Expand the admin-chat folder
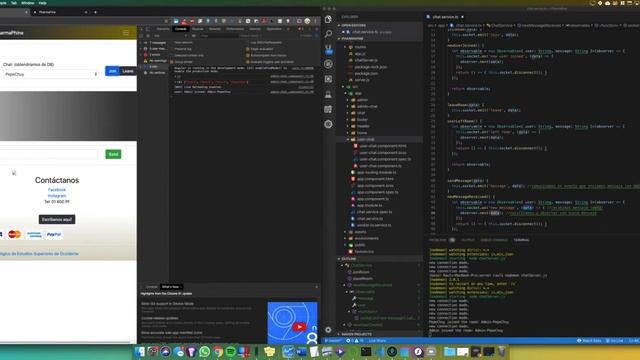 367,107
